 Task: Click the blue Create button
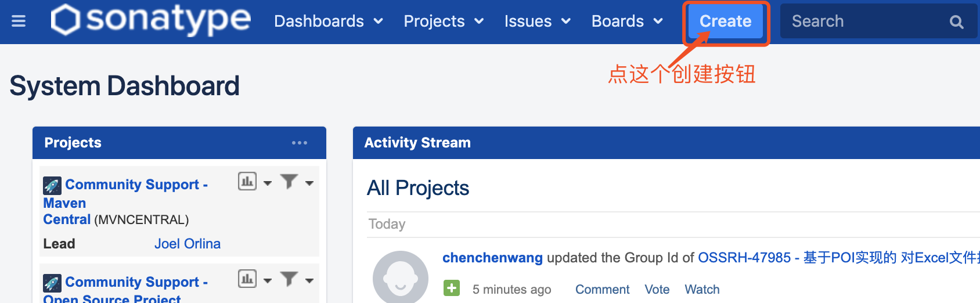coord(725,21)
